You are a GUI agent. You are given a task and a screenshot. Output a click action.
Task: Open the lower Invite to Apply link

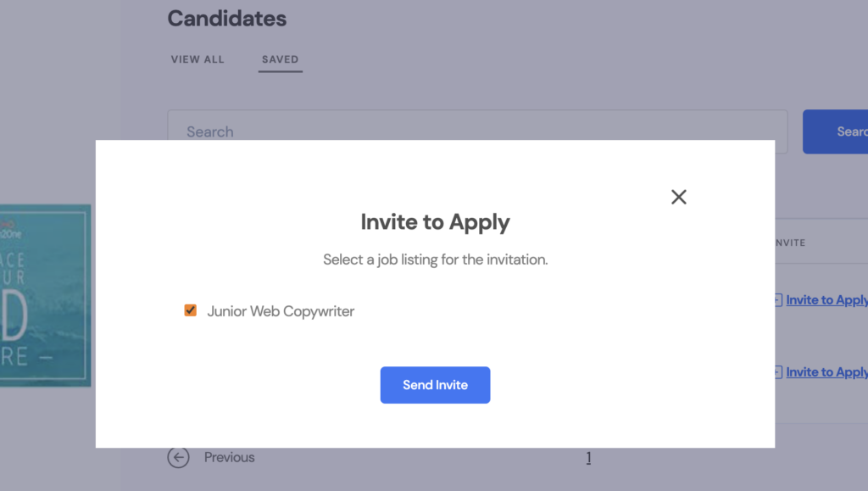coord(826,372)
